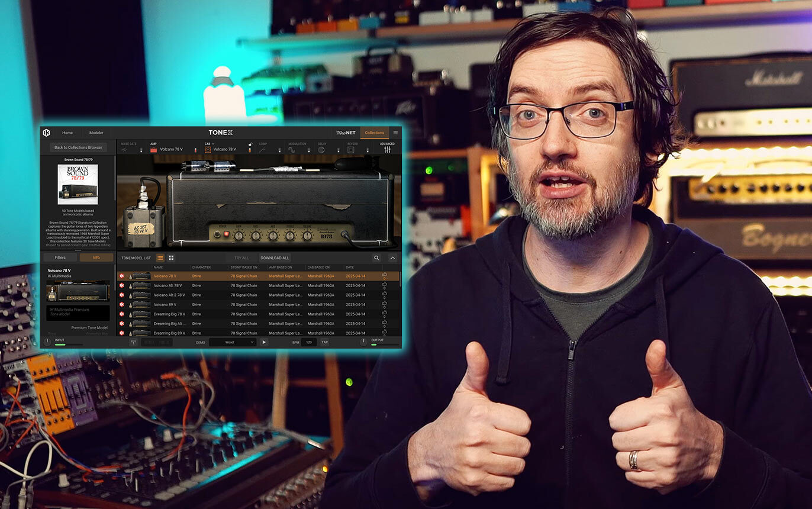Open the Collections tab
Viewport: 812px width, 509px height.
pos(374,133)
